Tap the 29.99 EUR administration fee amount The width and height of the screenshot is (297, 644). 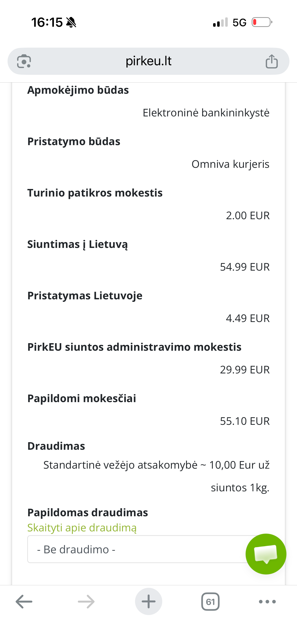(245, 370)
